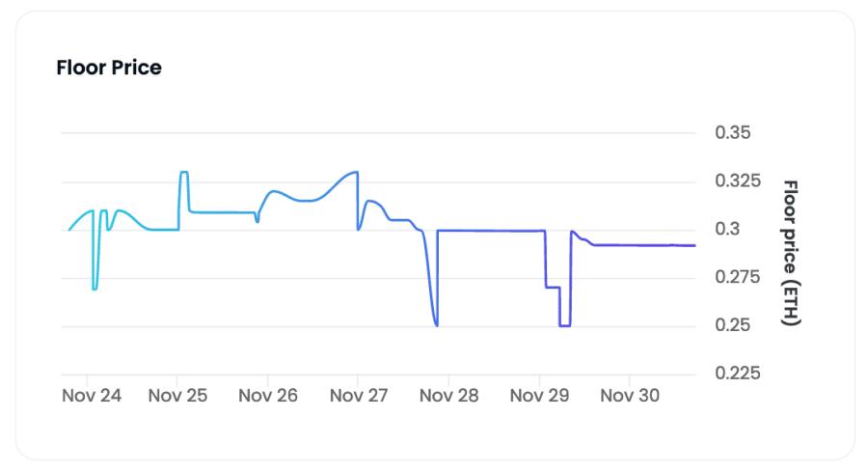
Task: Click the Nov 25 date label
Action: pyautogui.click(x=177, y=396)
